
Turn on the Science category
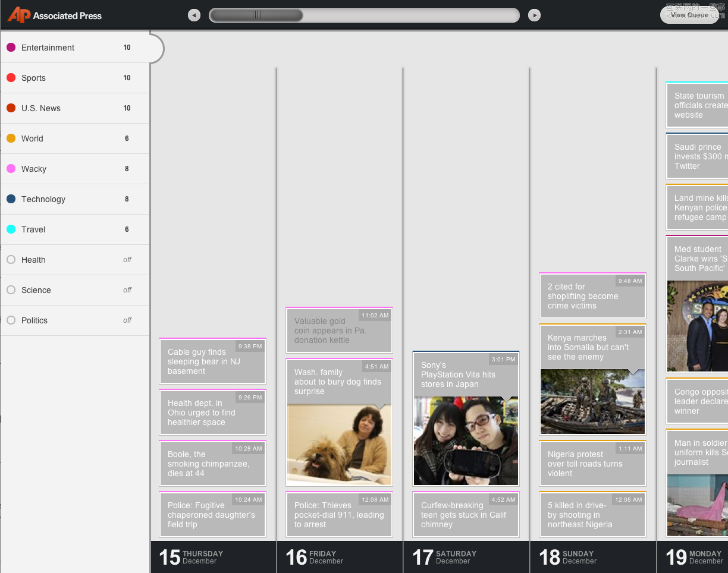pos(11,290)
